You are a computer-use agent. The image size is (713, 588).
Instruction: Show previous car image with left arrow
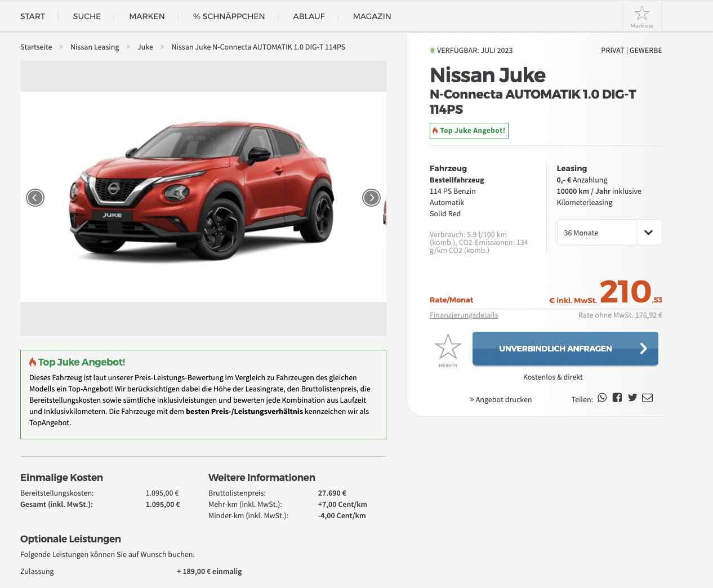35,198
